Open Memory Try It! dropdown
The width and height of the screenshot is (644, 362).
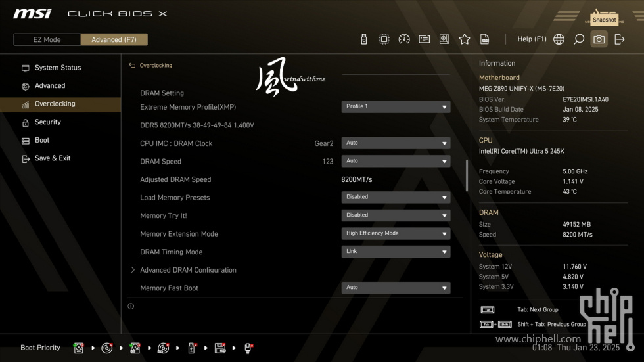tap(396, 215)
